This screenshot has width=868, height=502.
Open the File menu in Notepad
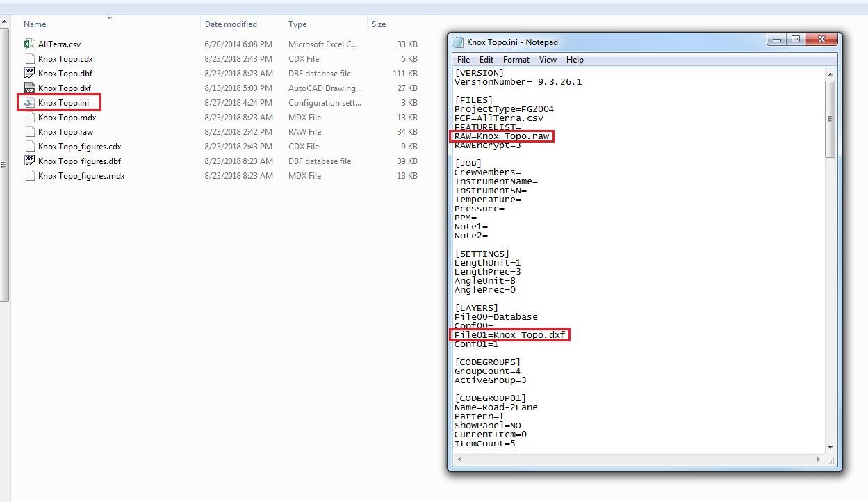(463, 60)
